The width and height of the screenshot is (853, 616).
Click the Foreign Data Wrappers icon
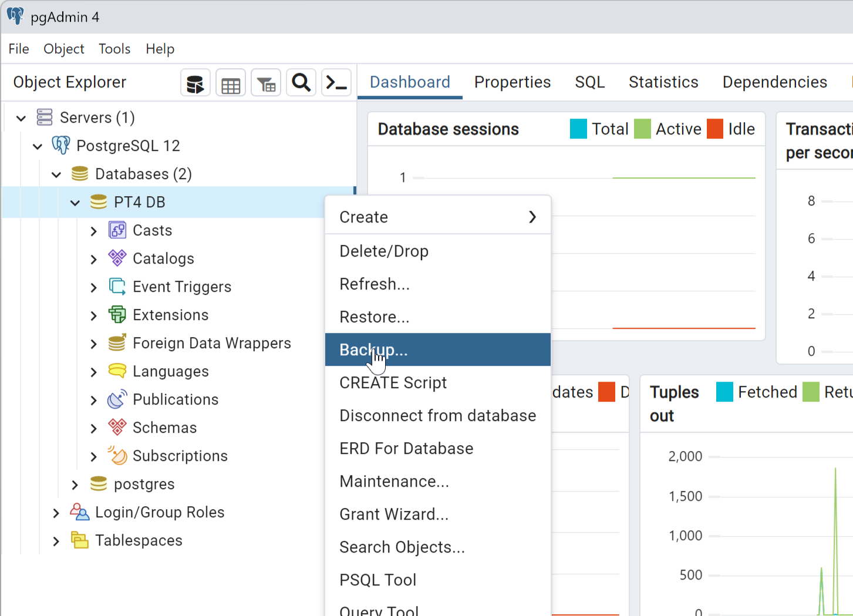pyautogui.click(x=117, y=343)
